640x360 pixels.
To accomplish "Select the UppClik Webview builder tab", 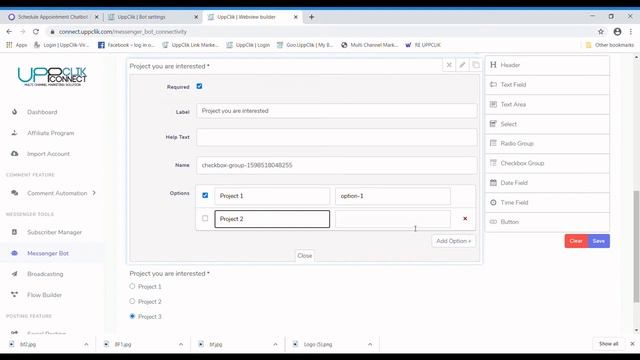I will point(253,17).
